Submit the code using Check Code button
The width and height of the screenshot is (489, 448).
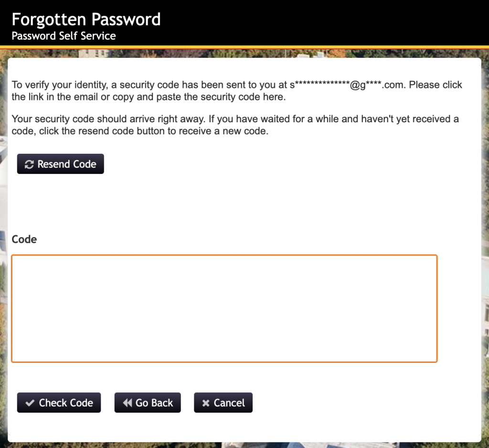coord(59,403)
